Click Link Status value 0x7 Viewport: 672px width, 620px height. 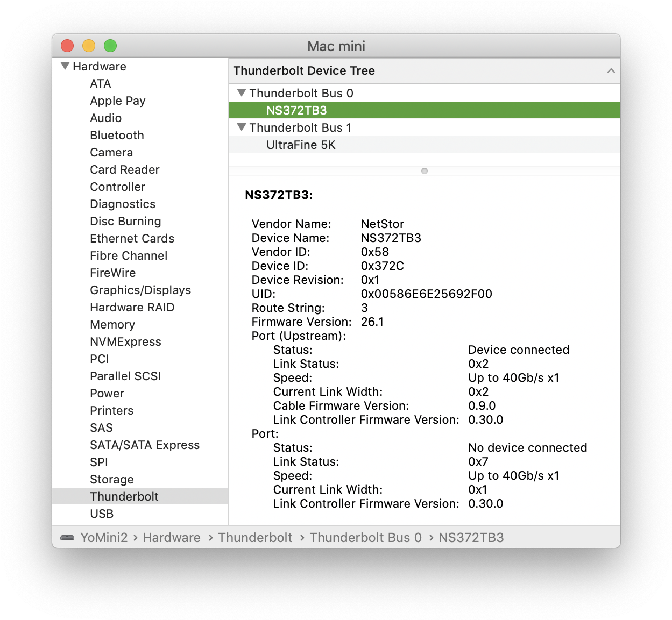pos(478,461)
